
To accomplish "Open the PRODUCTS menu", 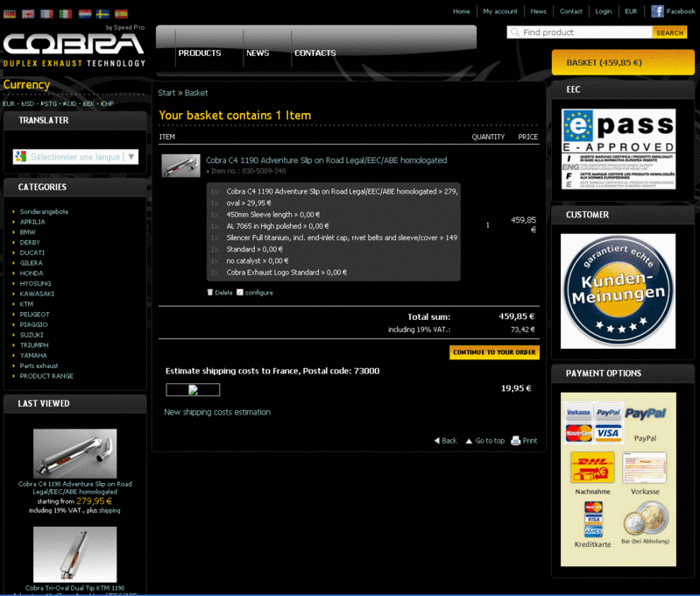I will coord(200,53).
